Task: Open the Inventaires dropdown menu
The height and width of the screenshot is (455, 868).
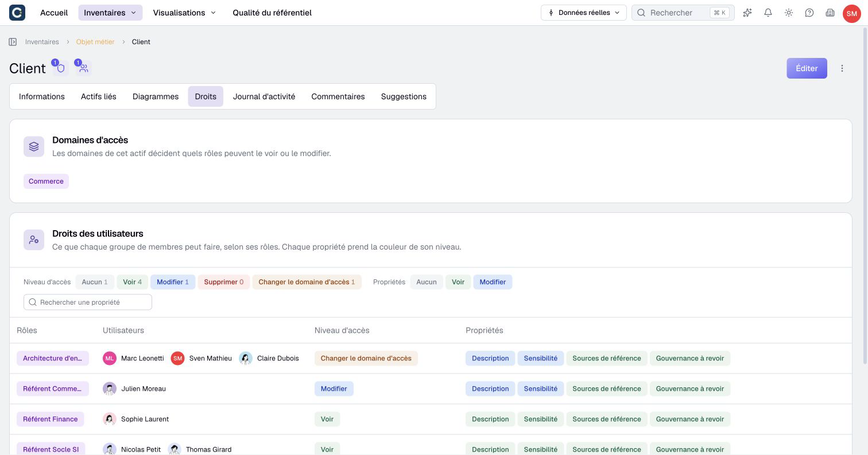Action: 110,13
